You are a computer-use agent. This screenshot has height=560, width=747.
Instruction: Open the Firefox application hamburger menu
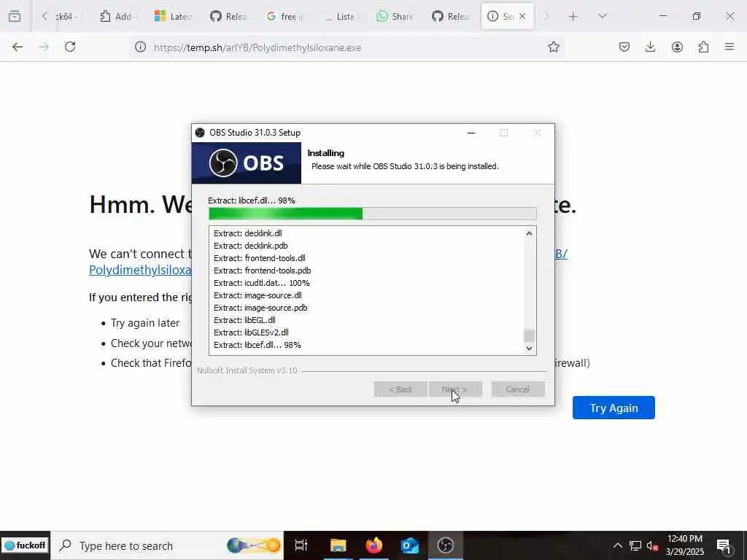729,47
